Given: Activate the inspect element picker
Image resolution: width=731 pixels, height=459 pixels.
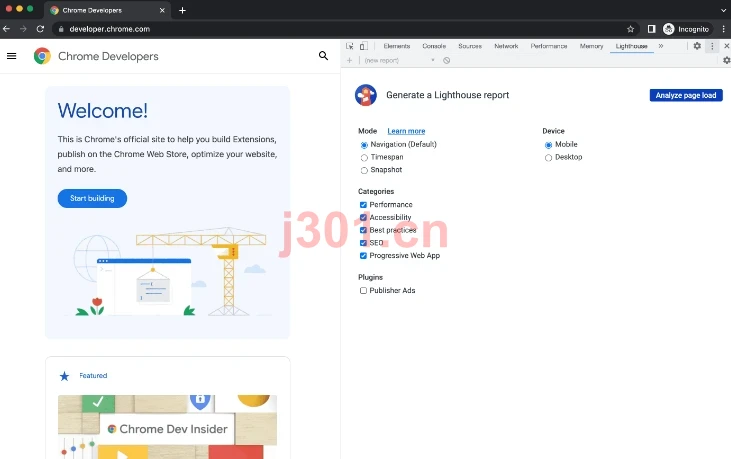Looking at the screenshot, I should click(x=350, y=46).
